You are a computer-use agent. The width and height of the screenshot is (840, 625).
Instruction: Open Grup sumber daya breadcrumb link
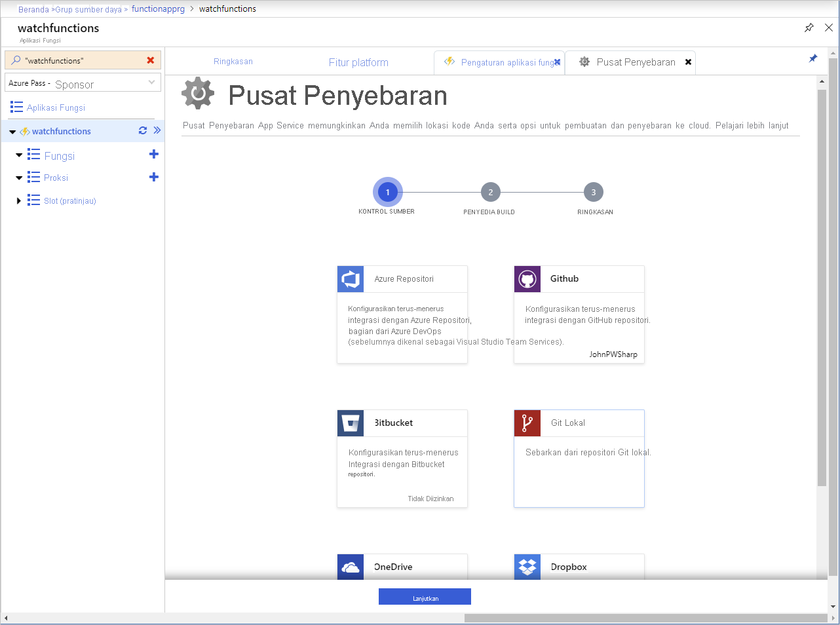point(89,9)
